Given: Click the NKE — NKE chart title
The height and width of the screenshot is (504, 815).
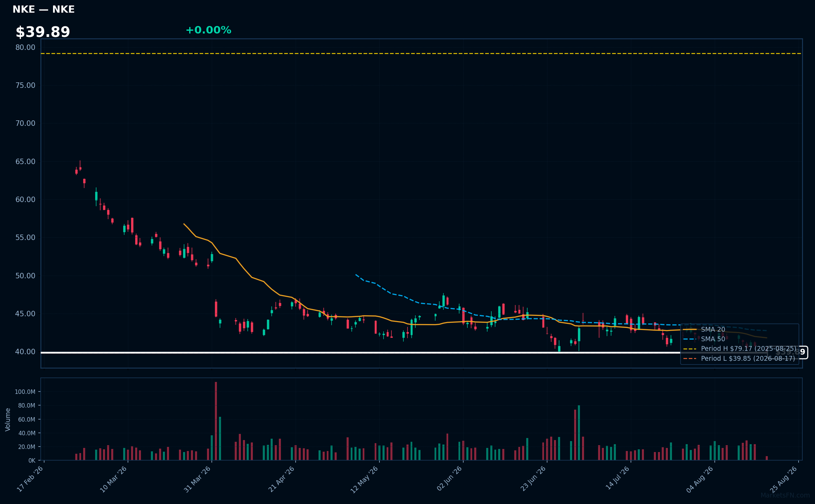Looking at the screenshot, I should click(x=43, y=9).
